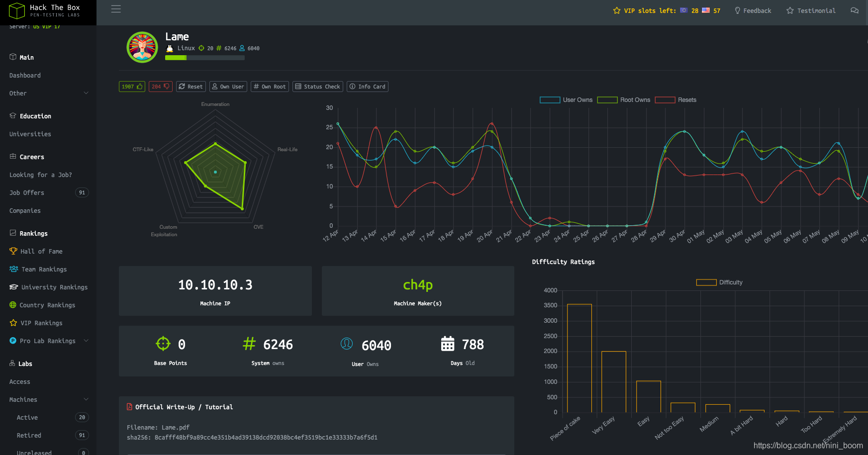This screenshot has width=868, height=455.
Task: Click Pro Lab Rankings blue icon
Action: point(13,341)
